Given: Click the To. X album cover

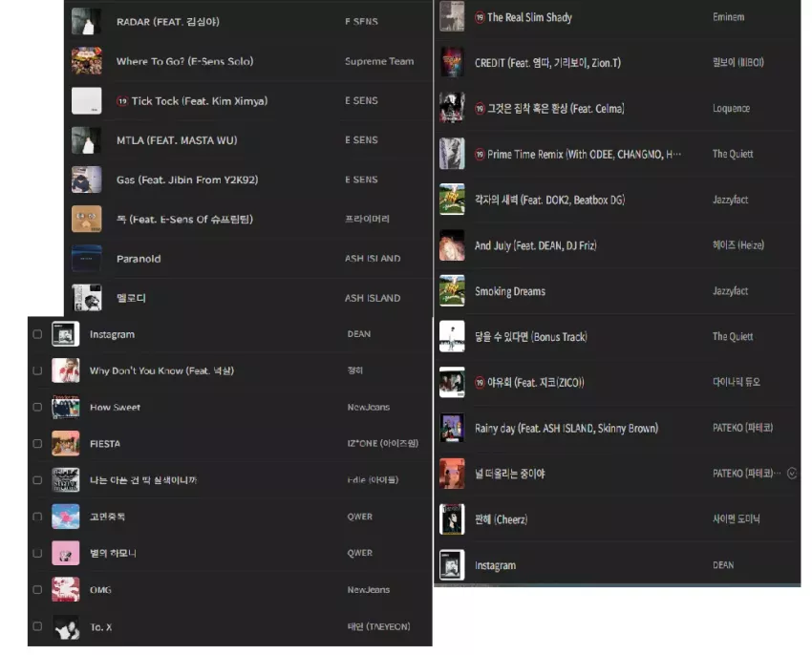Looking at the screenshot, I should click(66, 627).
